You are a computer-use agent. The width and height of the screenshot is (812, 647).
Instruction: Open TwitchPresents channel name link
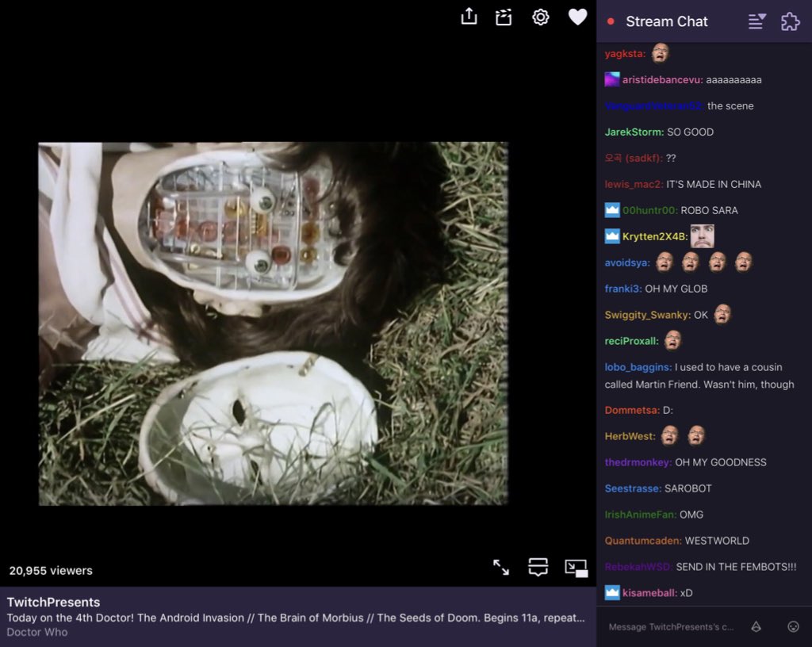52,602
